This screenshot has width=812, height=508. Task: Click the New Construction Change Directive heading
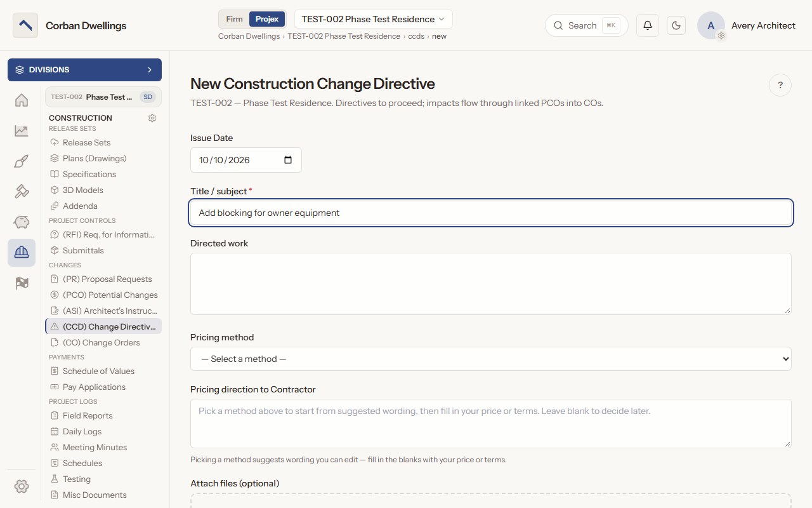(x=313, y=84)
